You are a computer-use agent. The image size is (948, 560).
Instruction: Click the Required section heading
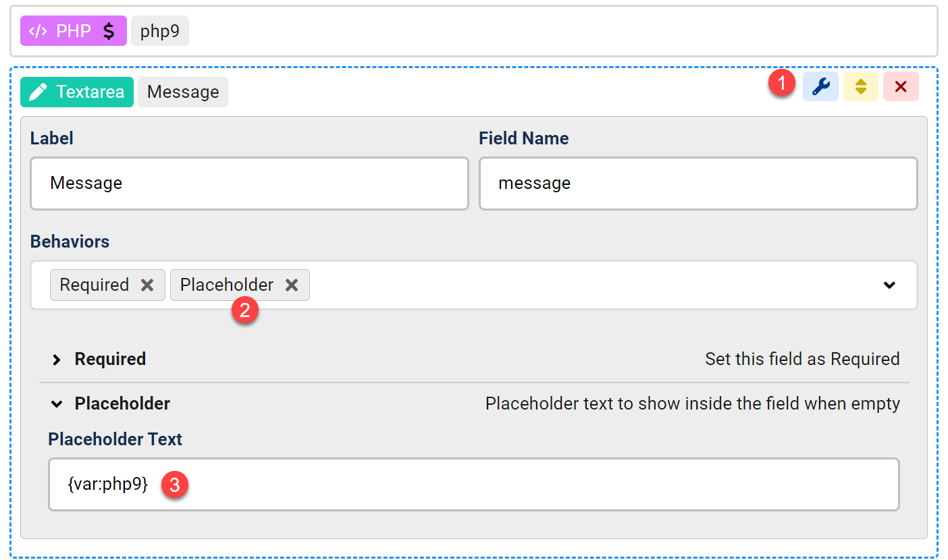coord(110,359)
